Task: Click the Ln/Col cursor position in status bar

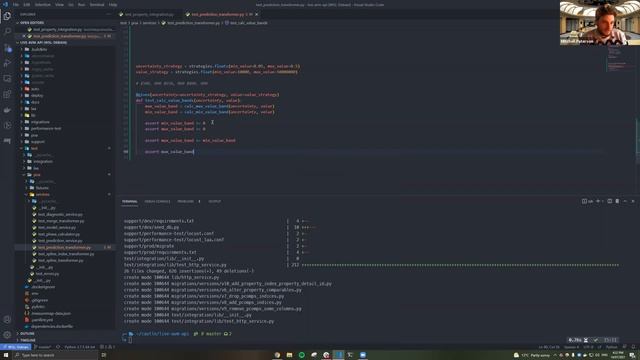Action: point(549,347)
